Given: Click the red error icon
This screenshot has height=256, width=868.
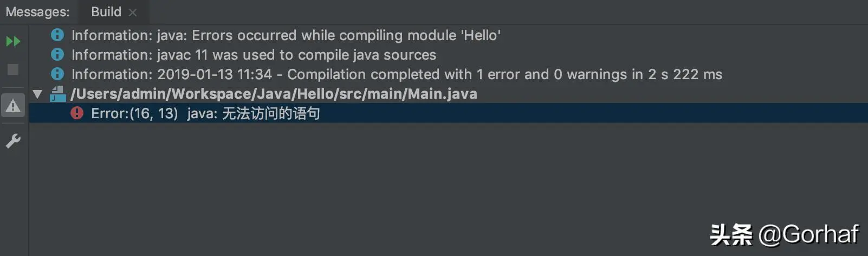Looking at the screenshot, I should pyautogui.click(x=77, y=113).
